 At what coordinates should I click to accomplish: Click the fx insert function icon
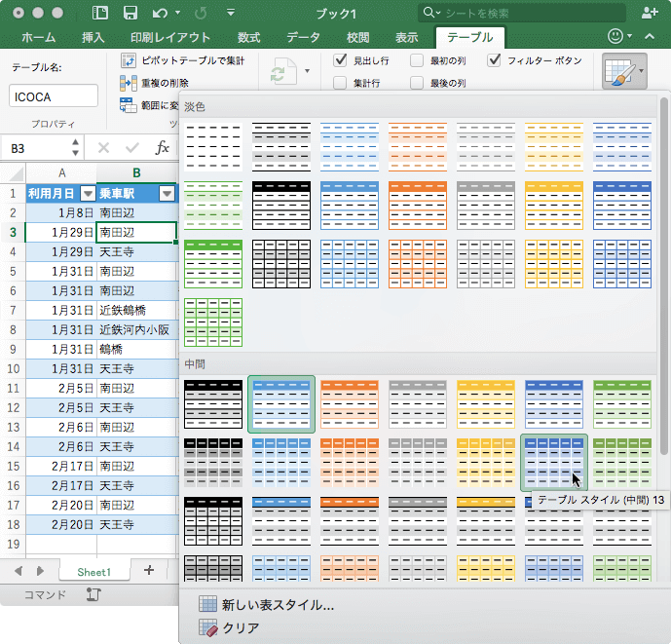click(x=163, y=148)
